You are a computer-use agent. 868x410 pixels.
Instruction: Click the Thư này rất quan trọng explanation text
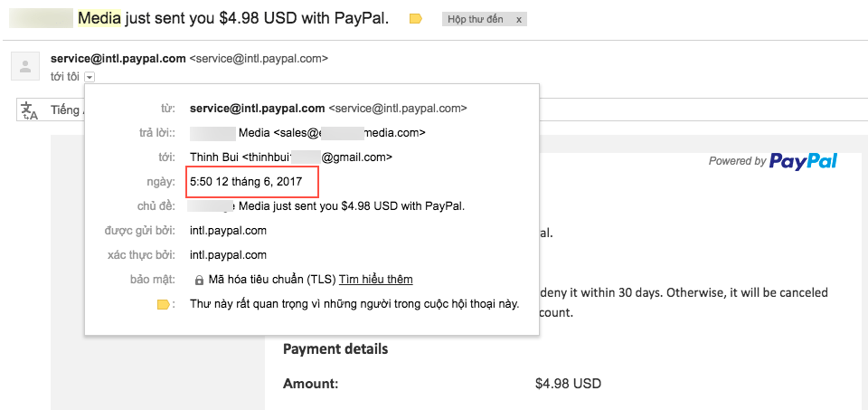354,304
